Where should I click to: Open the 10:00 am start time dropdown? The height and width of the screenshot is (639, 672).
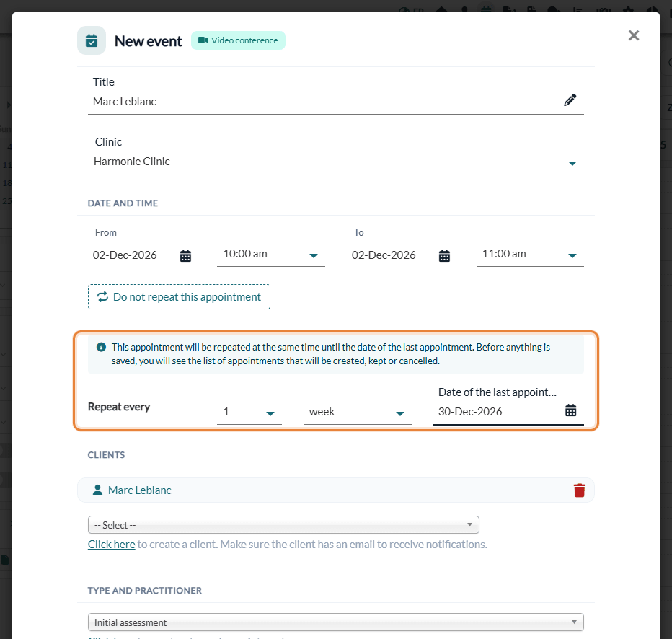click(271, 255)
